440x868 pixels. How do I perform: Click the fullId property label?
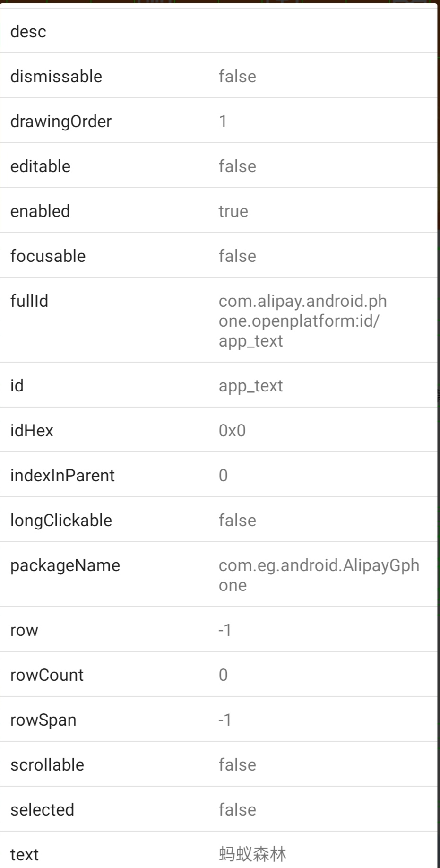point(29,301)
